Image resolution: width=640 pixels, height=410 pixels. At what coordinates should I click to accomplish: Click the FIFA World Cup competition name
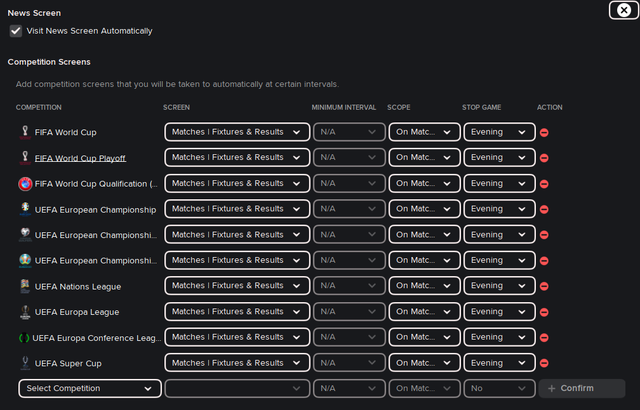(65, 133)
